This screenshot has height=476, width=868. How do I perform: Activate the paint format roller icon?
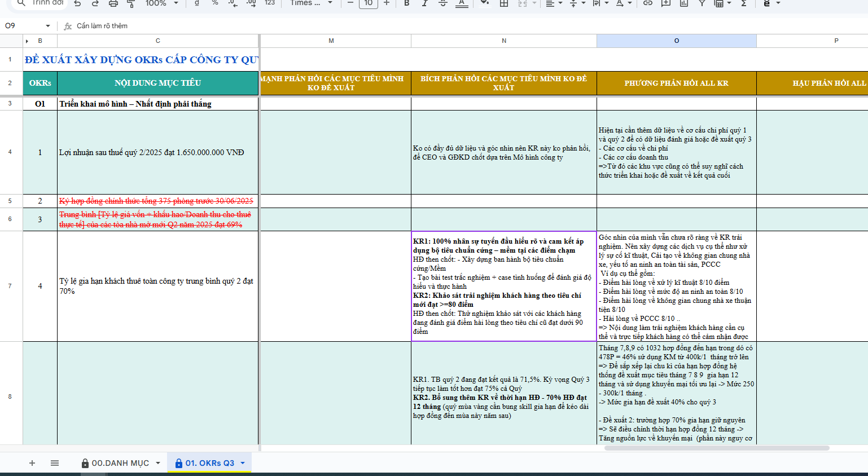(x=131, y=3)
